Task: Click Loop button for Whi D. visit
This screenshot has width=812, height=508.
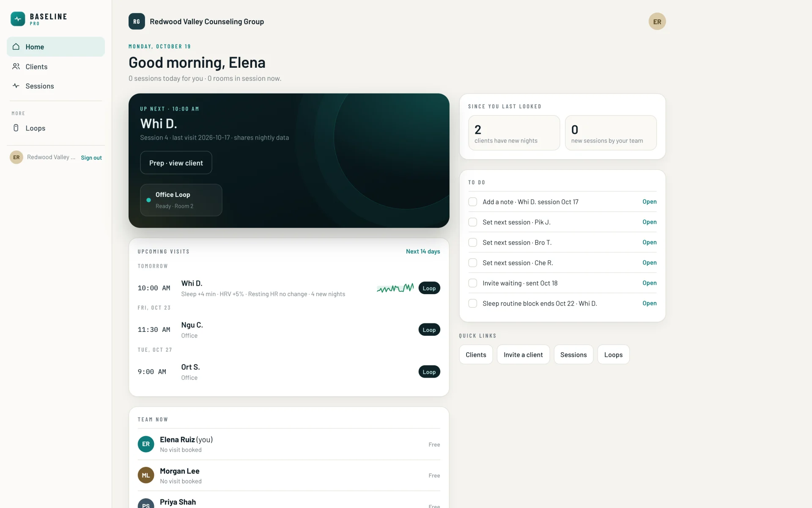Action: [429, 288]
